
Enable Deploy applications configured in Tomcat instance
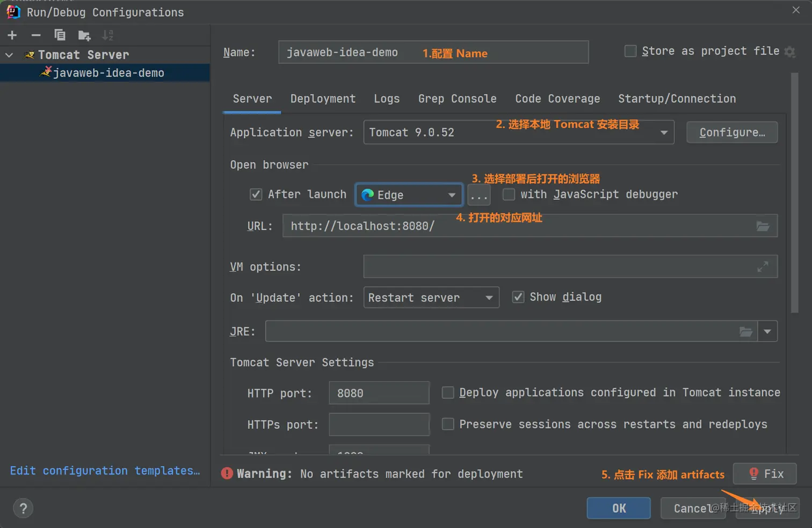[x=448, y=393]
